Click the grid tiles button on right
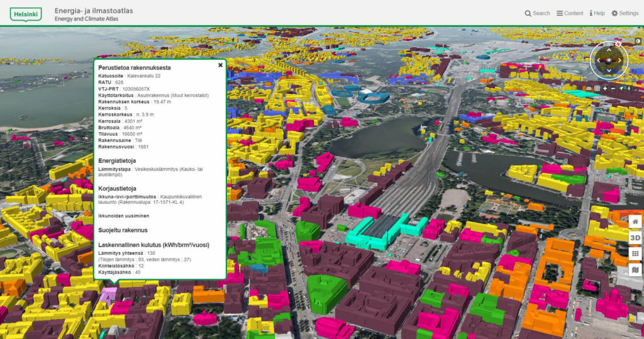 [635, 253]
